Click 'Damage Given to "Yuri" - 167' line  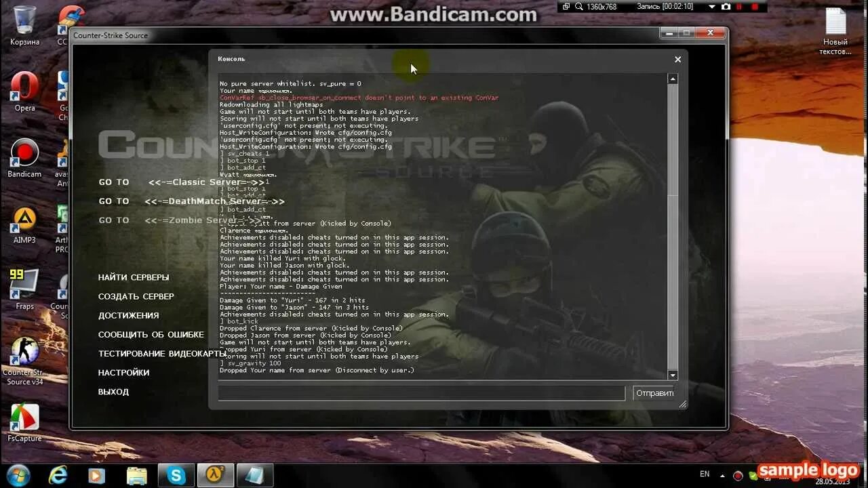click(x=292, y=300)
